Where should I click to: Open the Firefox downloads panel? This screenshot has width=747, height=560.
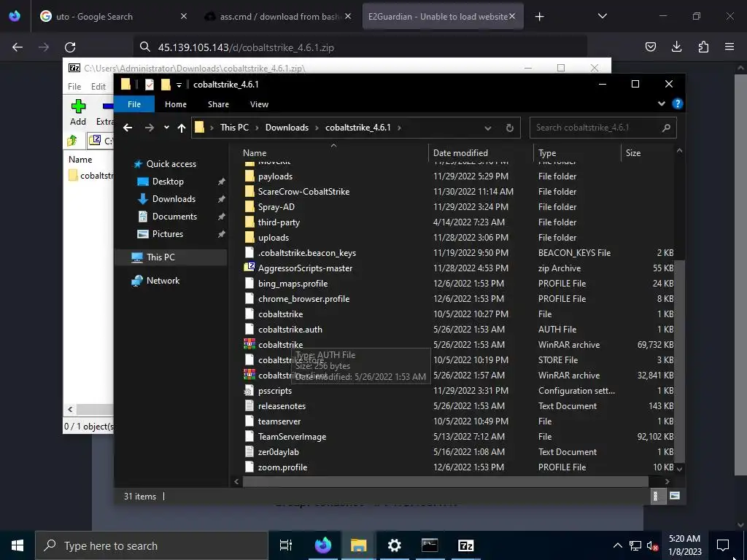click(676, 47)
